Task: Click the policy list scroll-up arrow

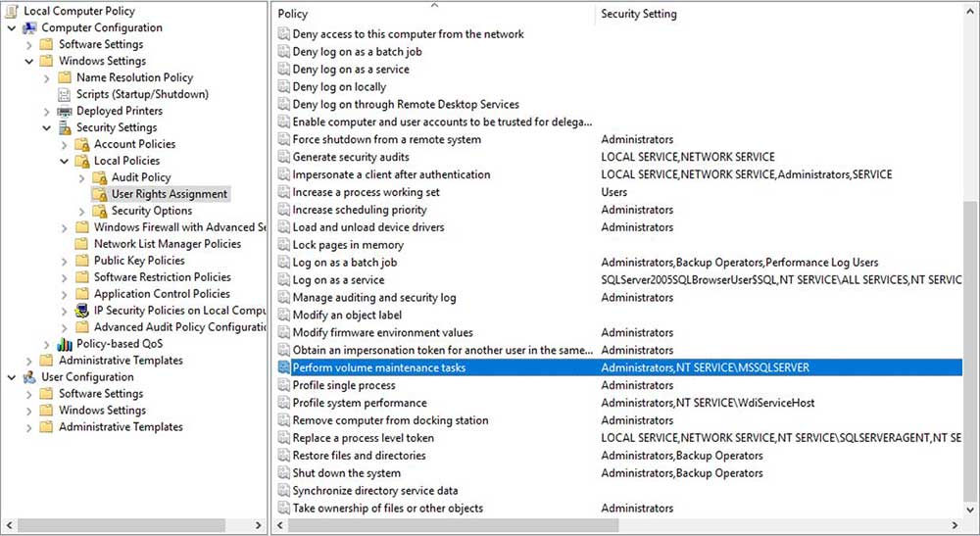Action: click(970, 11)
